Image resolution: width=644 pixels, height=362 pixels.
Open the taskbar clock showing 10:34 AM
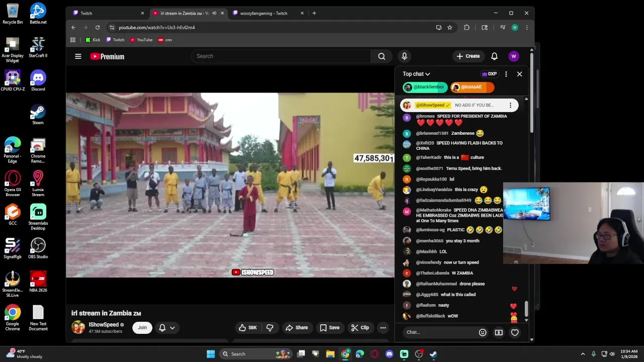tap(629, 354)
